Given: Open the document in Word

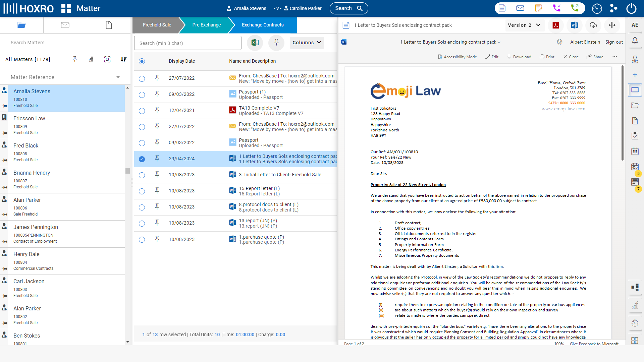Looking at the screenshot, I should (574, 25).
